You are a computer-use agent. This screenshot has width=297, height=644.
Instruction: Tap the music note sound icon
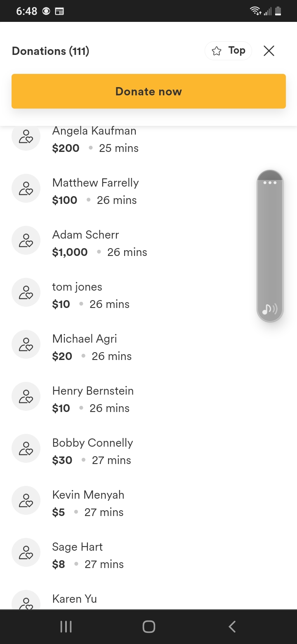tap(270, 309)
